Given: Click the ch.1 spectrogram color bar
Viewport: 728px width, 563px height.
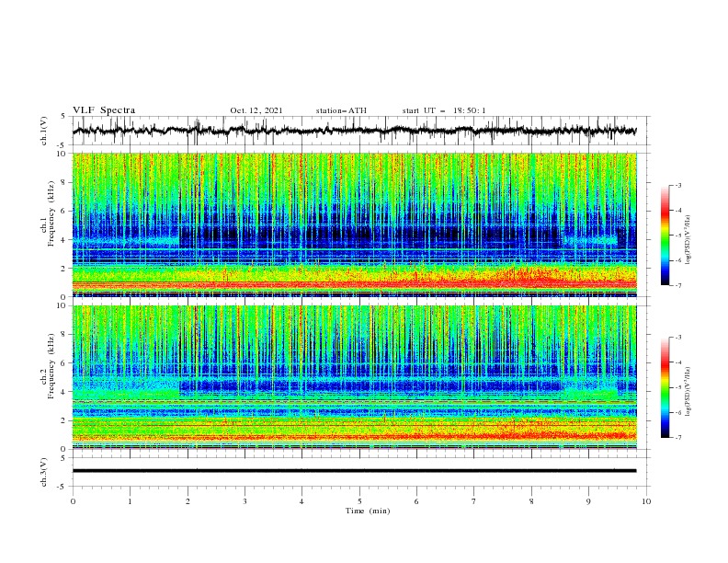Looking at the screenshot, I should pyautogui.click(x=665, y=236).
